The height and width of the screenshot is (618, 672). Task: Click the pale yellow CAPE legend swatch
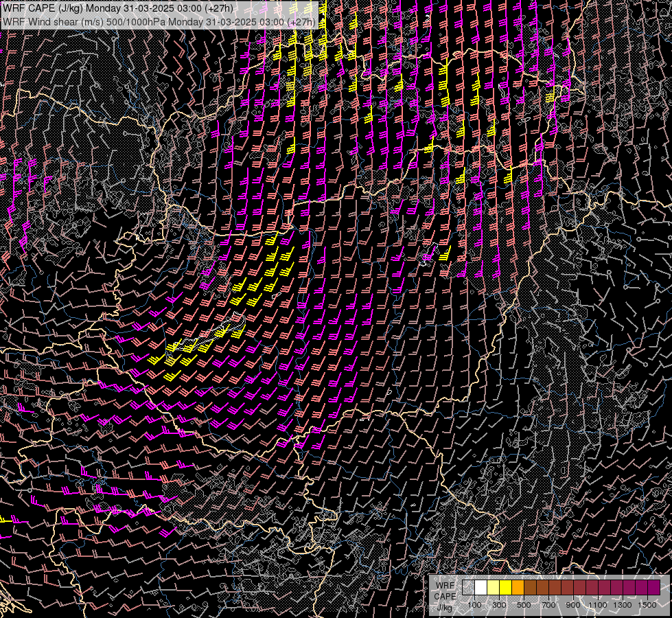click(494, 588)
